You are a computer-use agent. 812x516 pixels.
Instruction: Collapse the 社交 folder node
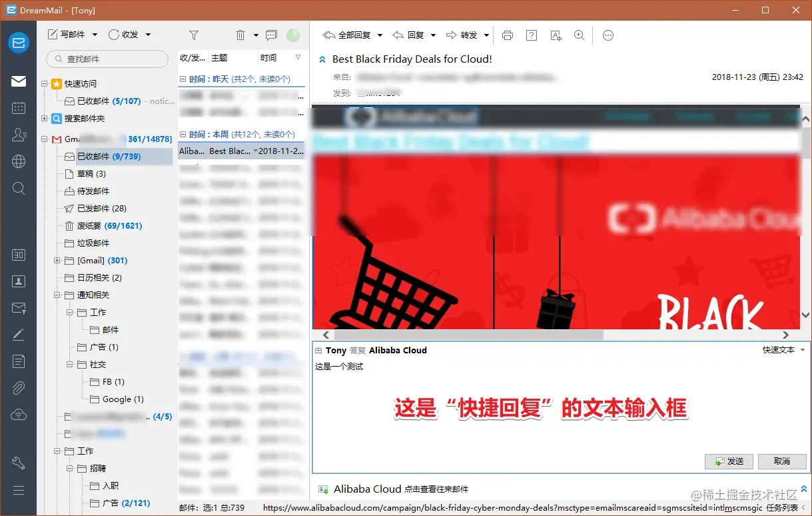(70, 365)
